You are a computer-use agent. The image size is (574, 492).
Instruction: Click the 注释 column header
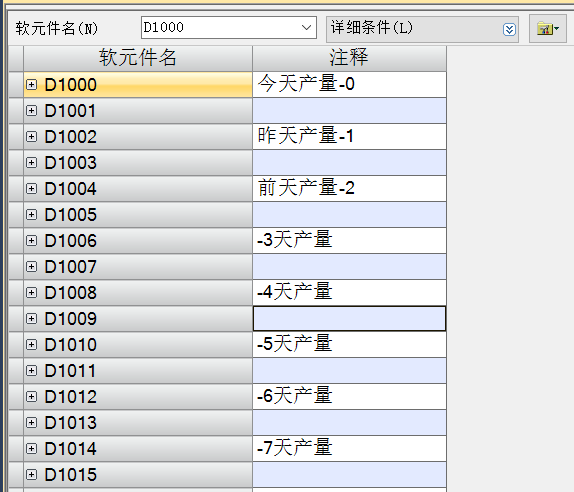[349, 58]
